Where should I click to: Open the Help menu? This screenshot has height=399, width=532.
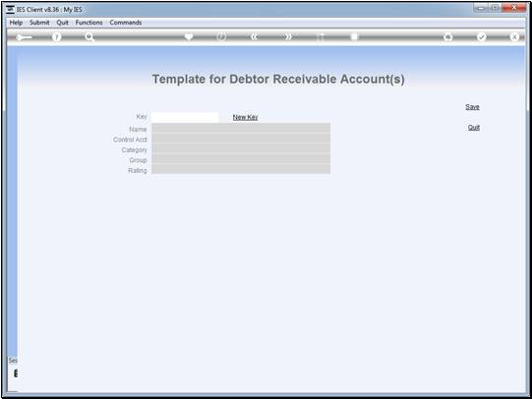click(16, 23)
